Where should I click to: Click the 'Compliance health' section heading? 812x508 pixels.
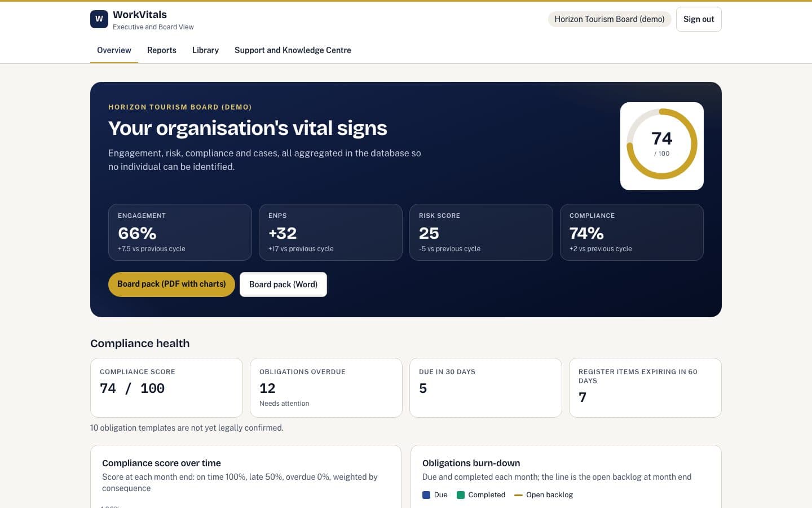pos(140,343)
